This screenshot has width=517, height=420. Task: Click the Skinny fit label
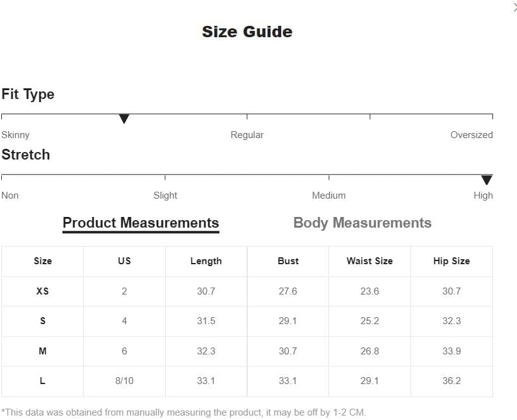click(15, 135)
